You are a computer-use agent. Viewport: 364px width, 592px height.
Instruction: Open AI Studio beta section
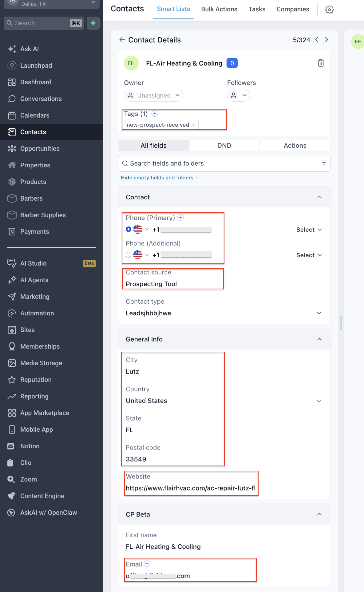(x=52, y=263)
